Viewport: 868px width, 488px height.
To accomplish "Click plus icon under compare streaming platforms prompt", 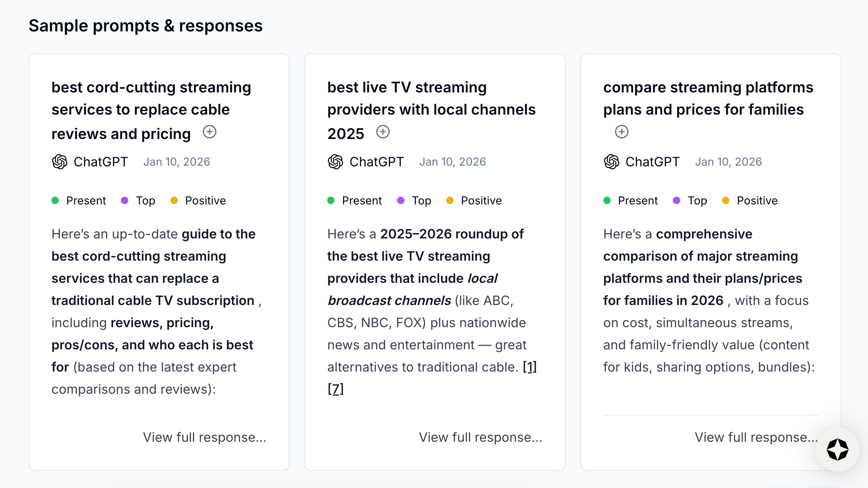I will 622,132.
